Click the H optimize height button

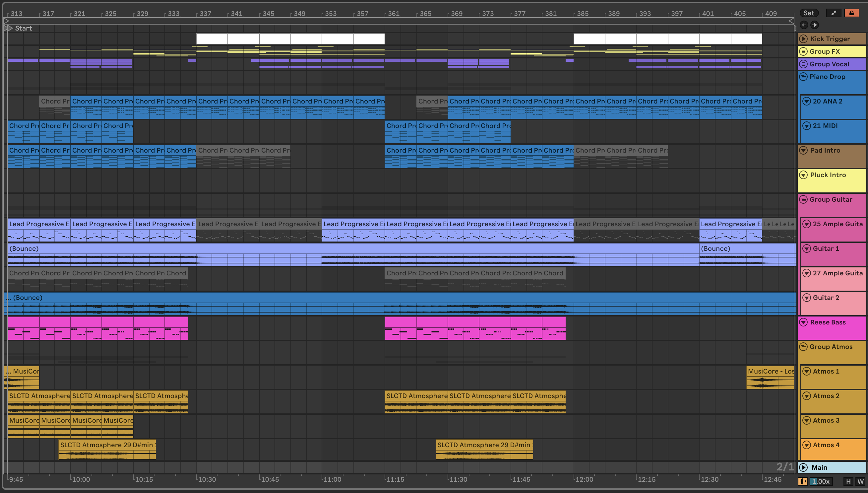coord(848,481)
